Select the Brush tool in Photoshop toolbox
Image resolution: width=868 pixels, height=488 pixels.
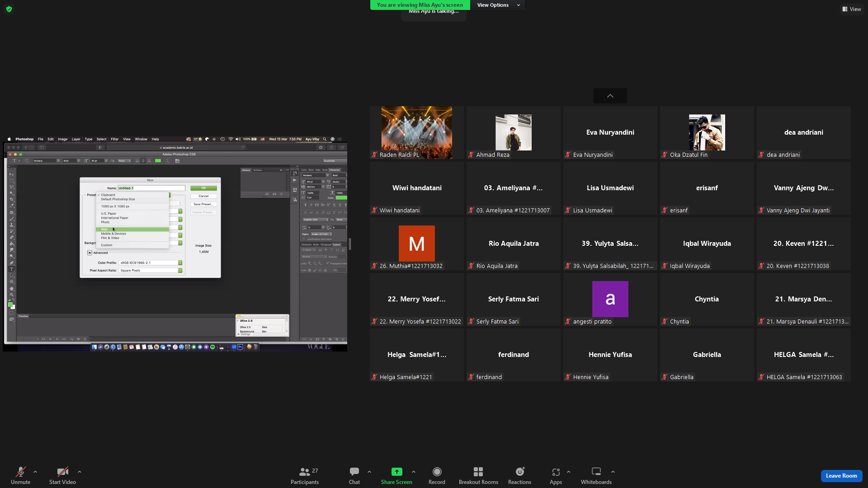12,219
